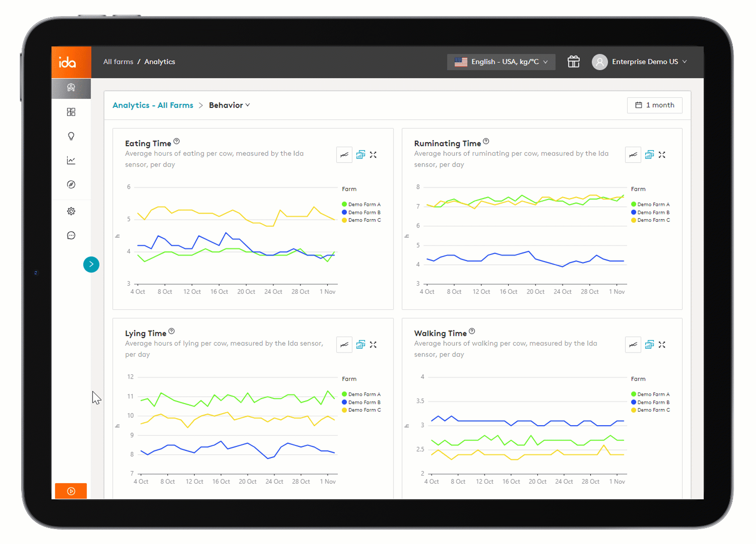The width and height of the screenshot is (756, 544).
Task: Click Demo Farm C yellow legend swatch in Walking Time
Action: pyautogui.click(x=633, y=410)
